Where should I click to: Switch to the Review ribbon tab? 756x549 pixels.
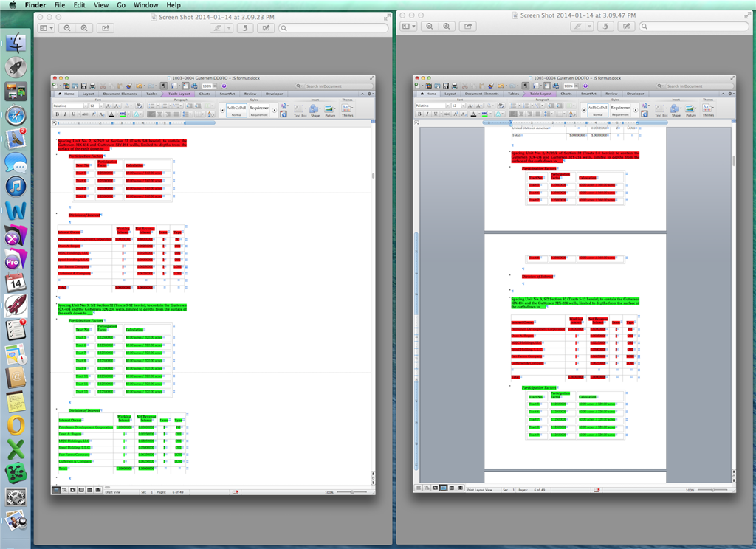click(x=249, y=94)
